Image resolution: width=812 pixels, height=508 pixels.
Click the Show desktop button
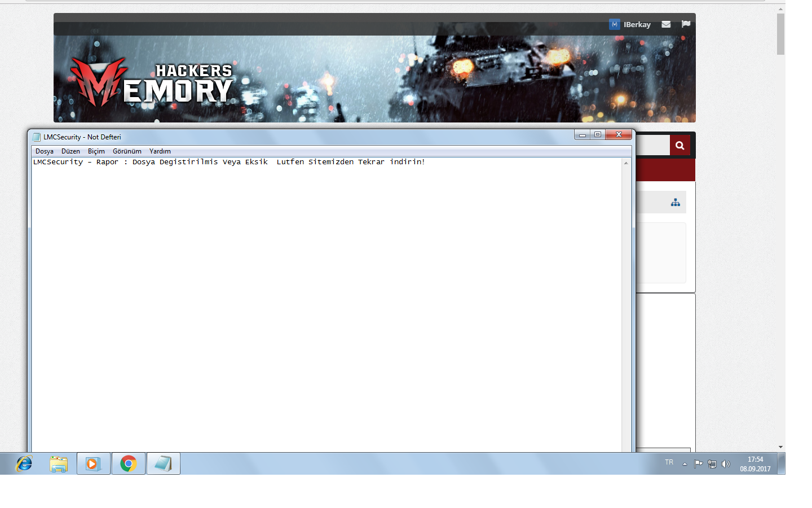[782, 463]
